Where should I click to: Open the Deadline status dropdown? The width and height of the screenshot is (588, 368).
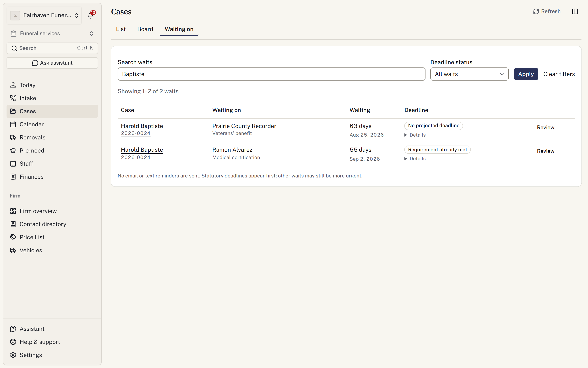(469, 74)
